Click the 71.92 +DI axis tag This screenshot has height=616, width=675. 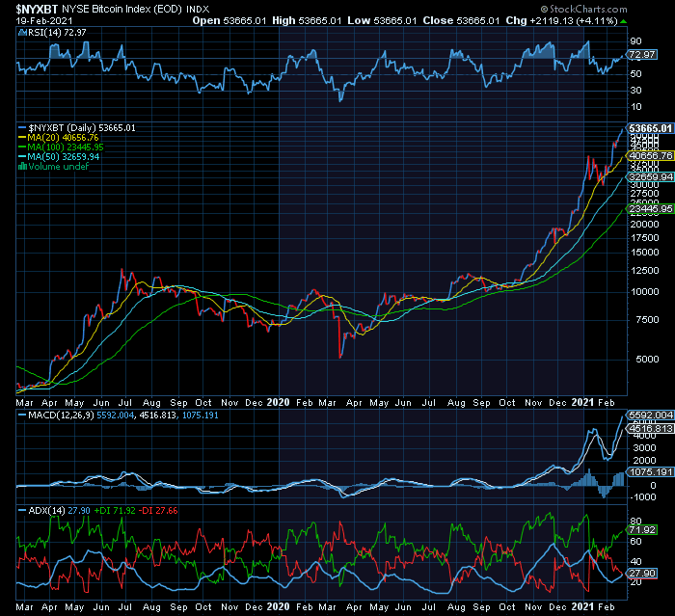coord(640,530)
